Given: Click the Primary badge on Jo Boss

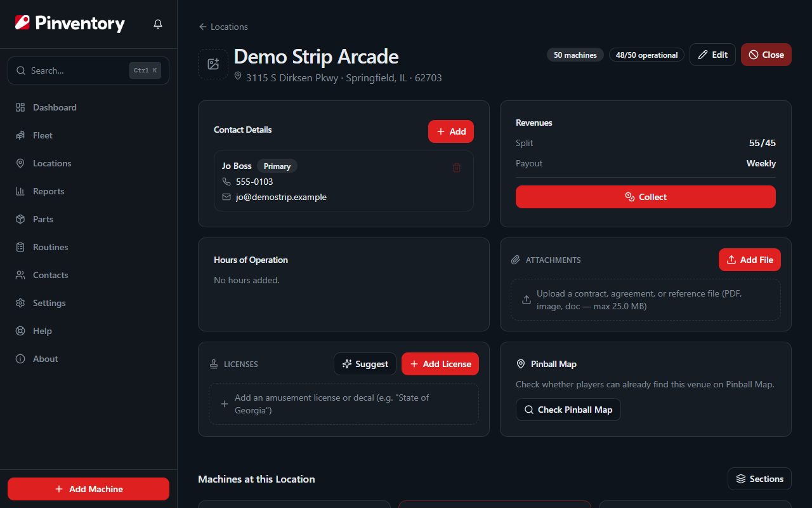Looking at the screenshot, I should point(277,166).
